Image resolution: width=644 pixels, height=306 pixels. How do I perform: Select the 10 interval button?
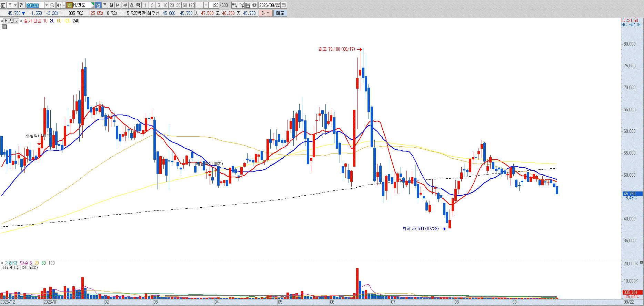[x=165, y=5]
